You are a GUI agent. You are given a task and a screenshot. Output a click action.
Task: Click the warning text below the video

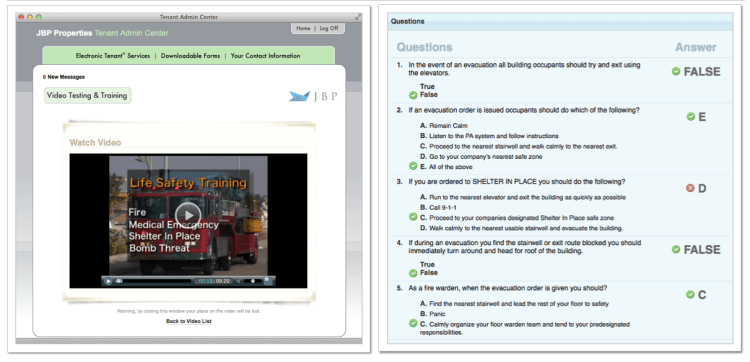(188, 311)
